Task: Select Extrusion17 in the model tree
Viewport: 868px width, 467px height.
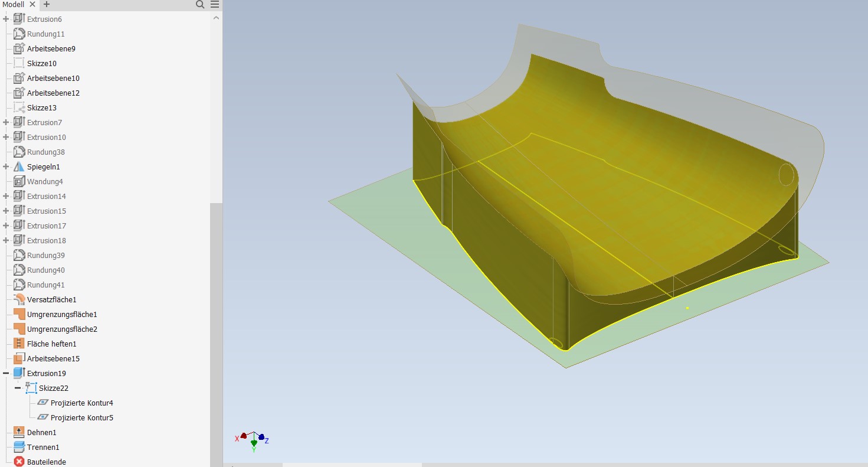Action: [x=47, y=226]
